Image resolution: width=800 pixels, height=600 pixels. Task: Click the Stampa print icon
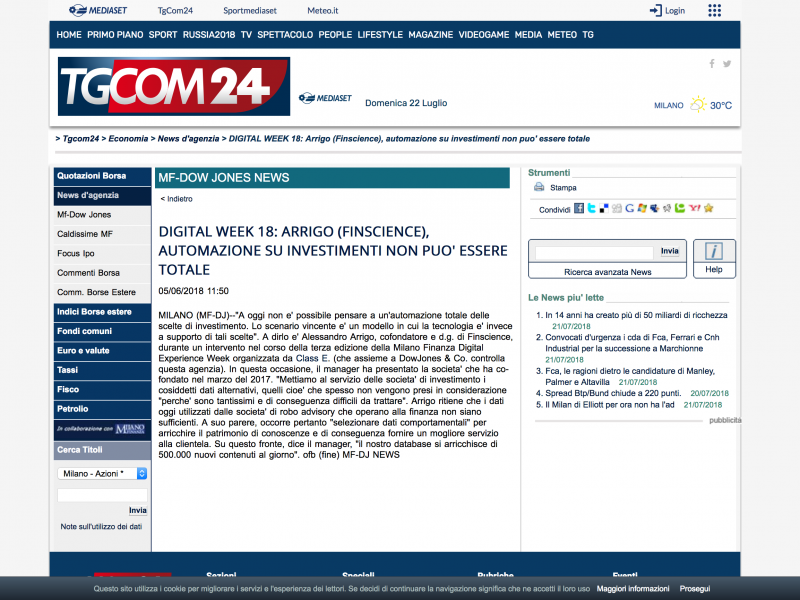tap(537, 187)
